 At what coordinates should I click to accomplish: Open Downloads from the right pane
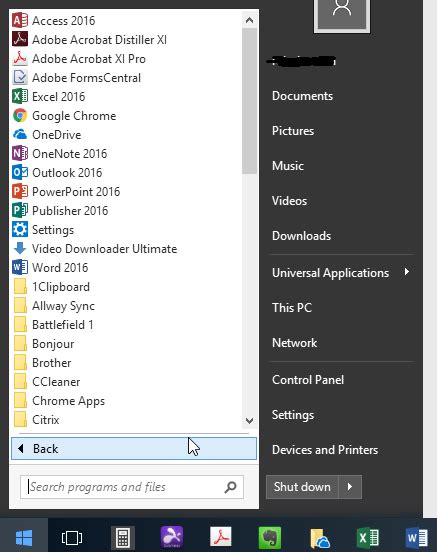pos(301,236)
